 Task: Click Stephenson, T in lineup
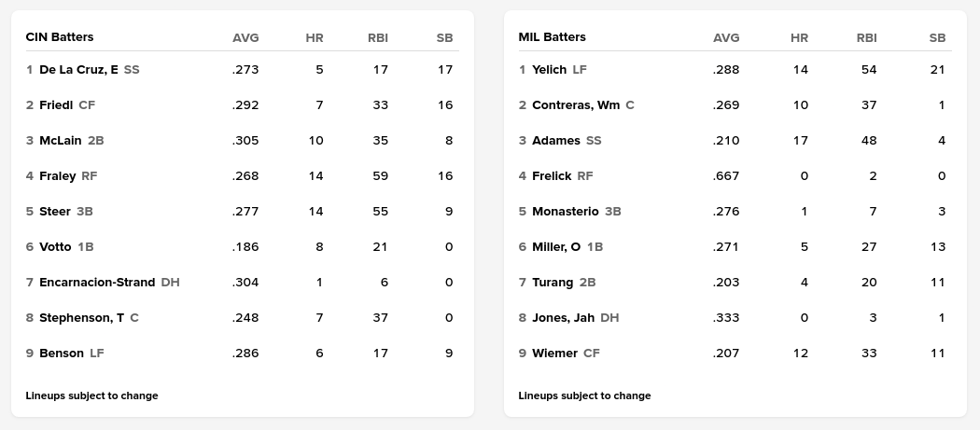tap(81, 318)
